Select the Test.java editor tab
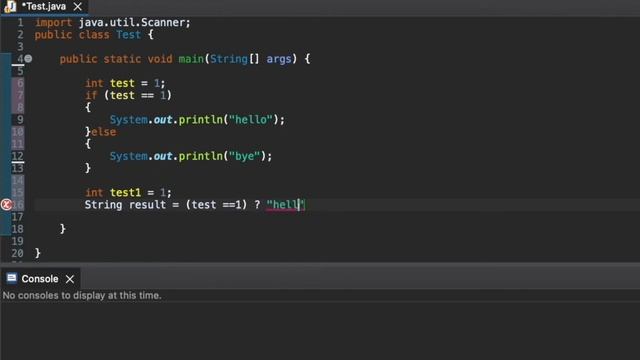 coord(43,7)
